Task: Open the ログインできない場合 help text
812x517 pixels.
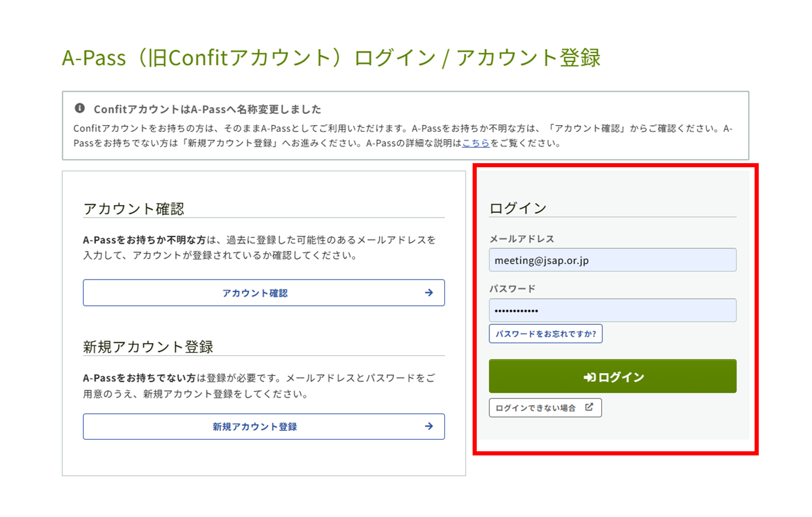Action: click(x=536, y=408)
